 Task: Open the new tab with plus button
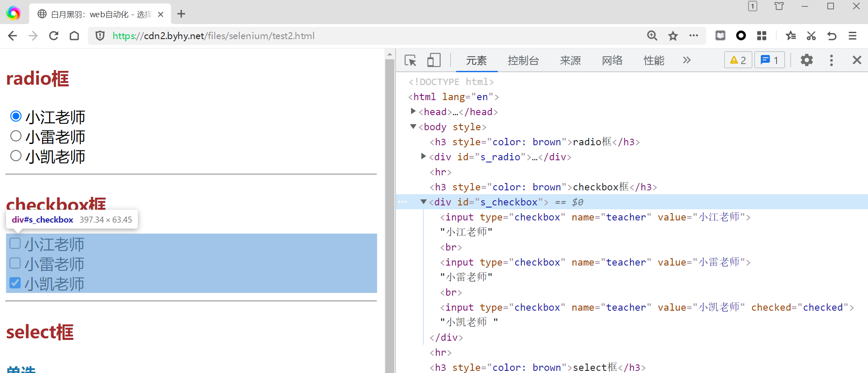181,14
